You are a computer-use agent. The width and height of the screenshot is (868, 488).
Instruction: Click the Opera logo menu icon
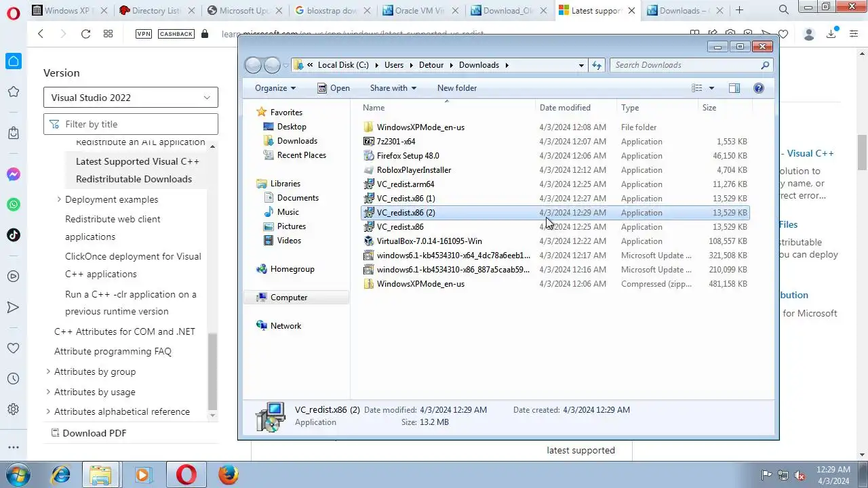(13, 13)
